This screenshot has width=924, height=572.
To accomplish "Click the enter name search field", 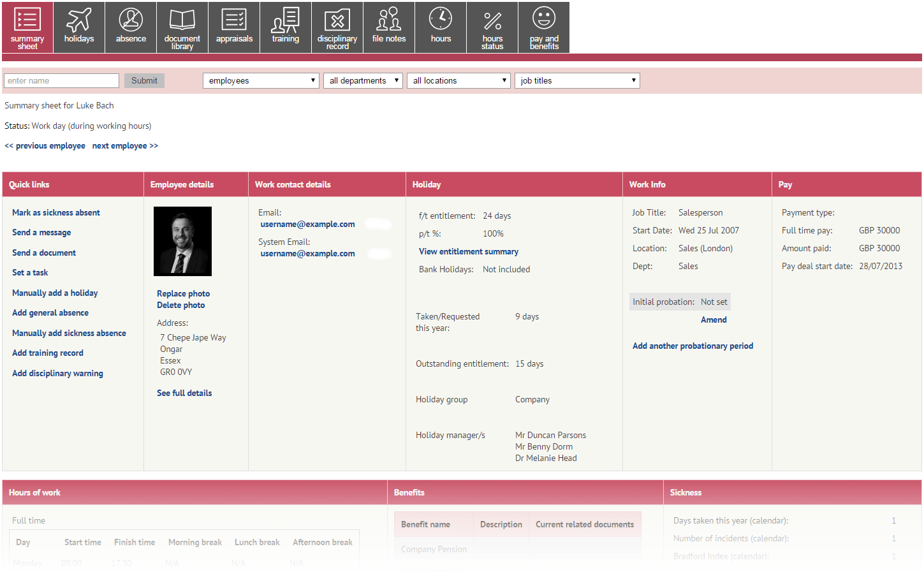I will (61, 80).
